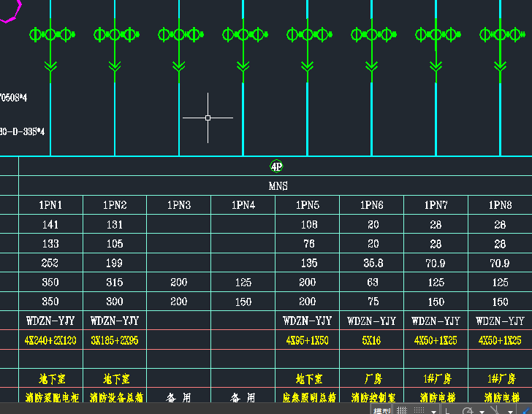Select the 1PN3 header cell
Screen dimensions: 532x414
tap(179, 204)
